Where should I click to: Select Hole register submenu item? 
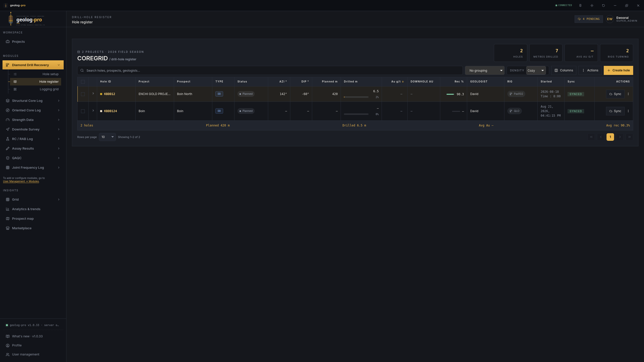click(35, 82)
